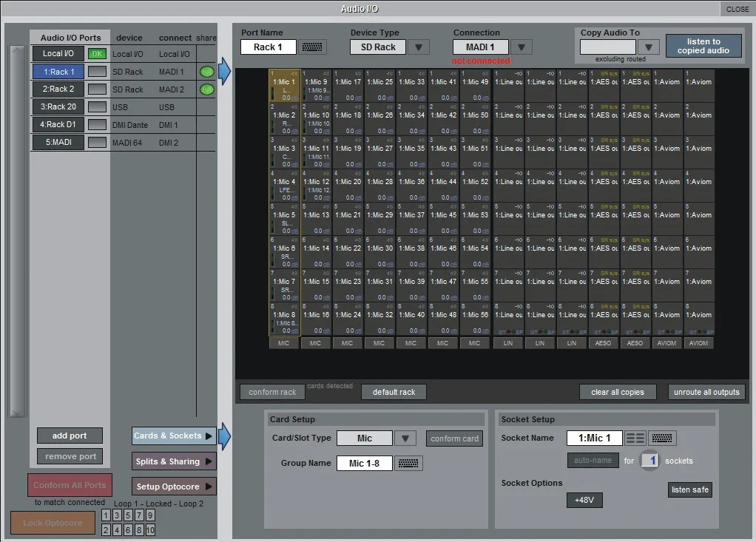Select the 1:Mic 9 socket cell
Screen dimensions: 756x542
click(x=317, y=86)
